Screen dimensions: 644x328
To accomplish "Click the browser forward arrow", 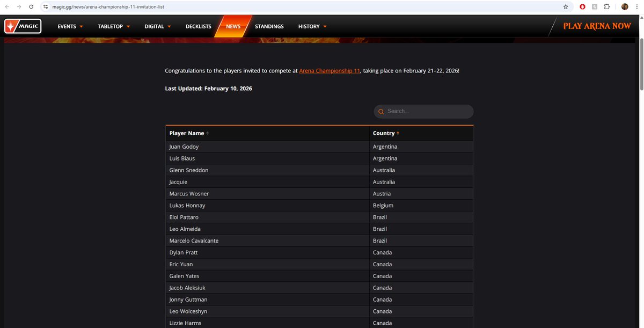I will [x=19, y=7].
